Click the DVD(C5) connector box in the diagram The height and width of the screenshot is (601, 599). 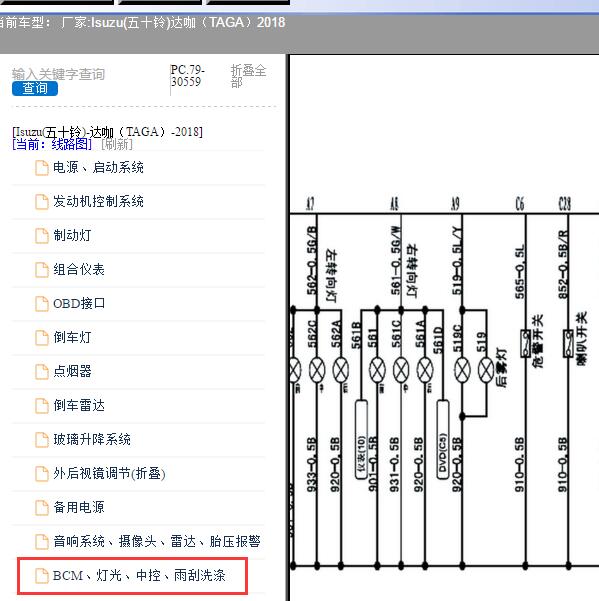(x=443, y=440)
